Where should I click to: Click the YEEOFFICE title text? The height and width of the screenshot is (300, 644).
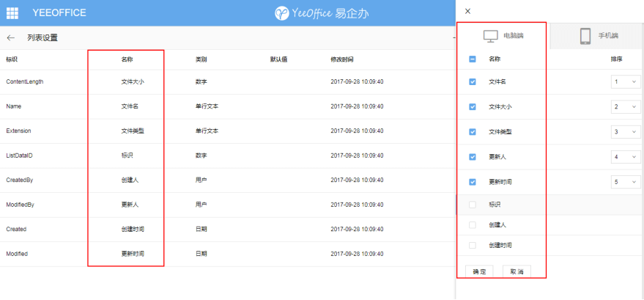pyautogui.click(x=59, y=13)
